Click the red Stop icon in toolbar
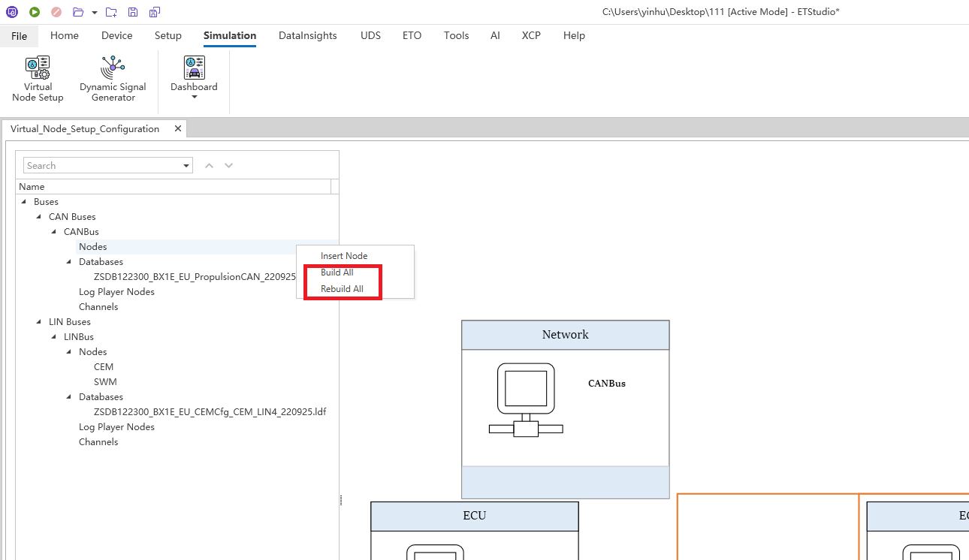The height and width of the screenshot is (560, 969). click(x=56, y=12)
